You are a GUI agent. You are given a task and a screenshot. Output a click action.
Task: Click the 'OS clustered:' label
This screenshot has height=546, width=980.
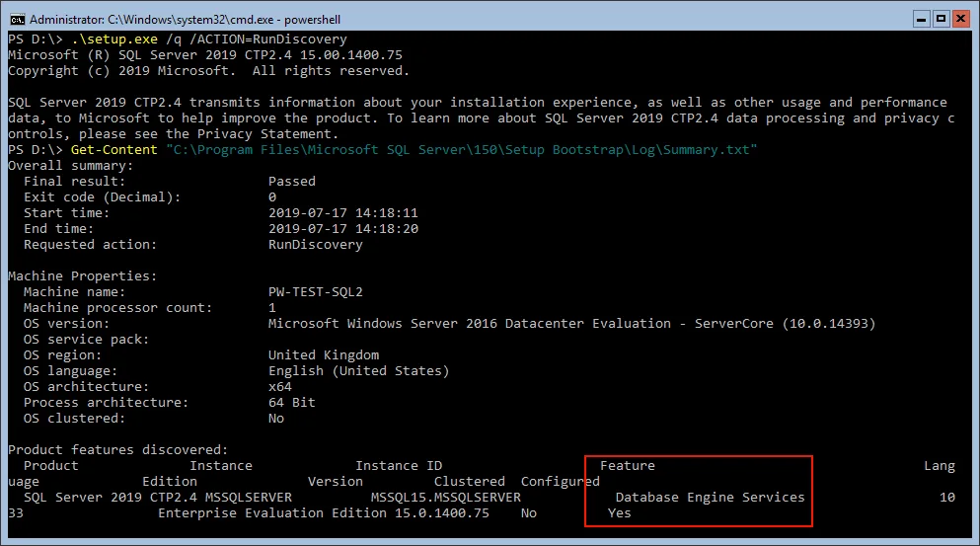74,419
